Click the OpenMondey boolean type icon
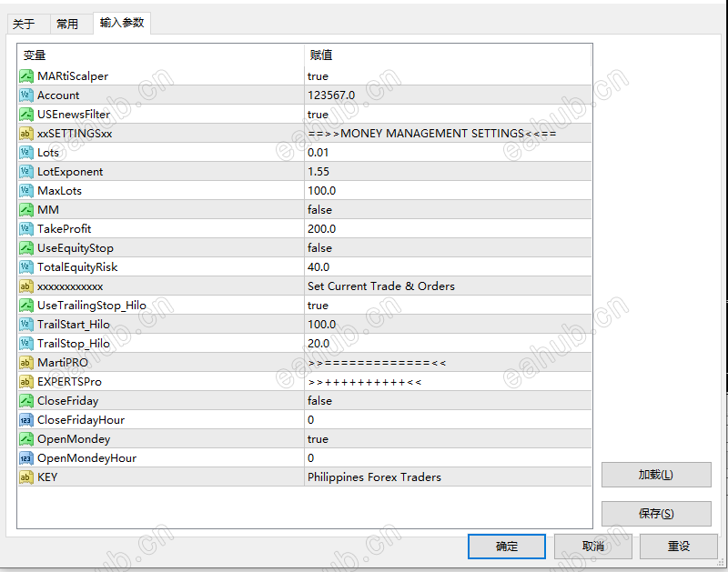 point(26,439)
